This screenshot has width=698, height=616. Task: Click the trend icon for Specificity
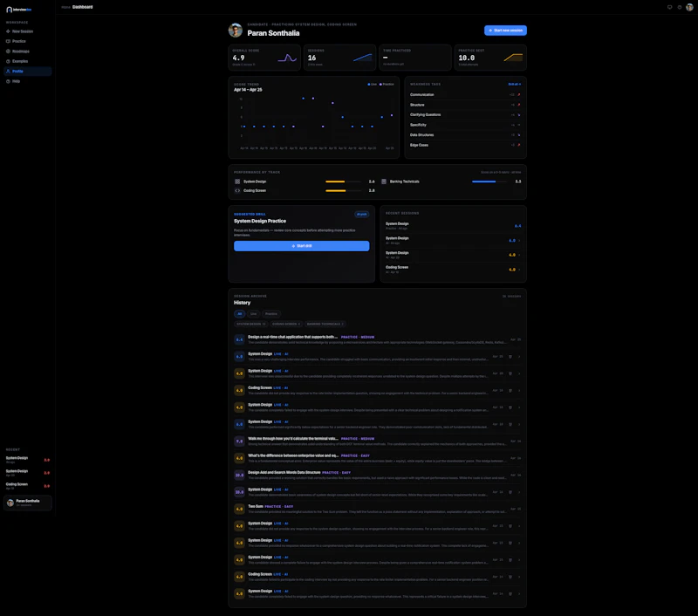[518, 125]
